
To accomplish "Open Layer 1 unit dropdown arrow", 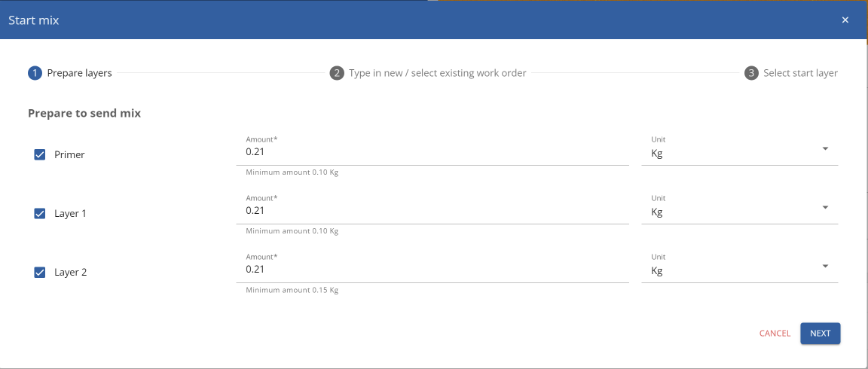I will [x=825, y=207].
